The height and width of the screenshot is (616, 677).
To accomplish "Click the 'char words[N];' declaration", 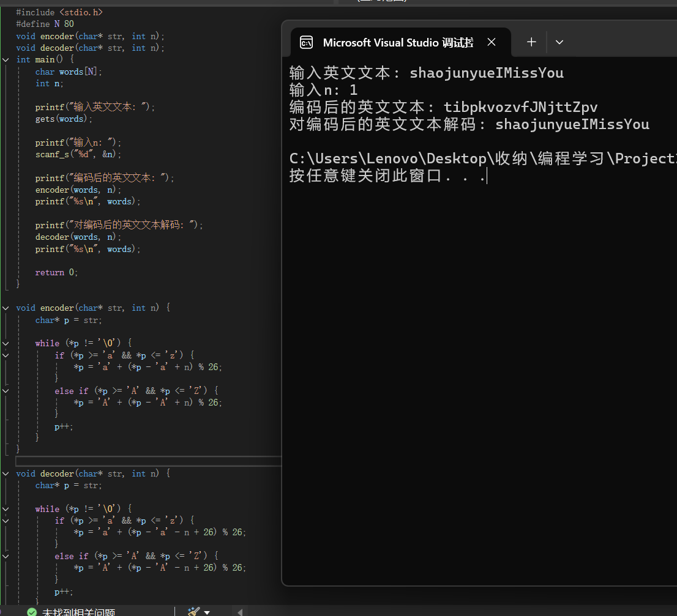I will (69, 72).
